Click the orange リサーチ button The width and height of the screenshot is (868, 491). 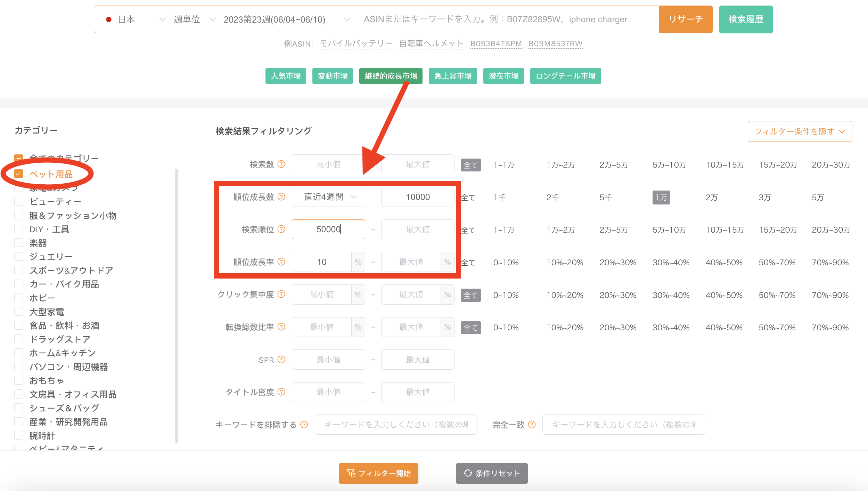coord(686,19)
